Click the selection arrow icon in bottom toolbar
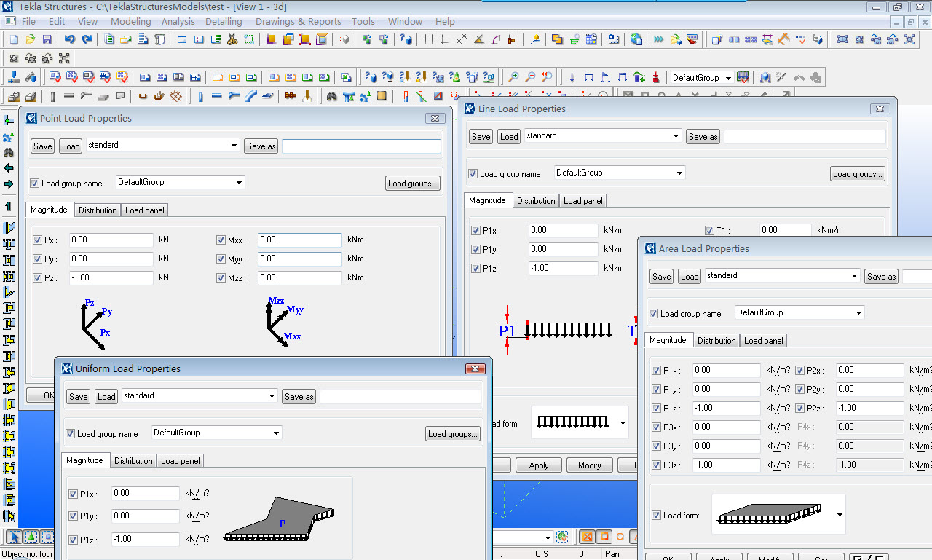 coord(14,537)
